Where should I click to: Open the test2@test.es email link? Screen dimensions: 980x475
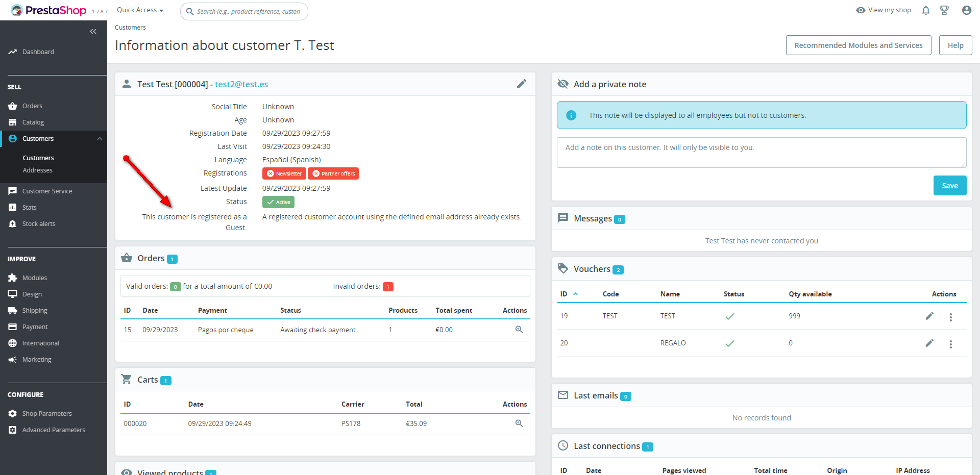(x=241, y=84)
